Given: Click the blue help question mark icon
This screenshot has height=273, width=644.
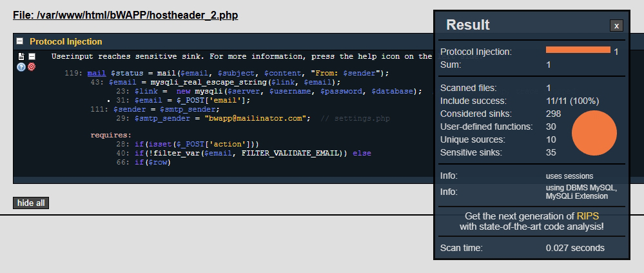Looking at the screenshot, I should point(21,66).
